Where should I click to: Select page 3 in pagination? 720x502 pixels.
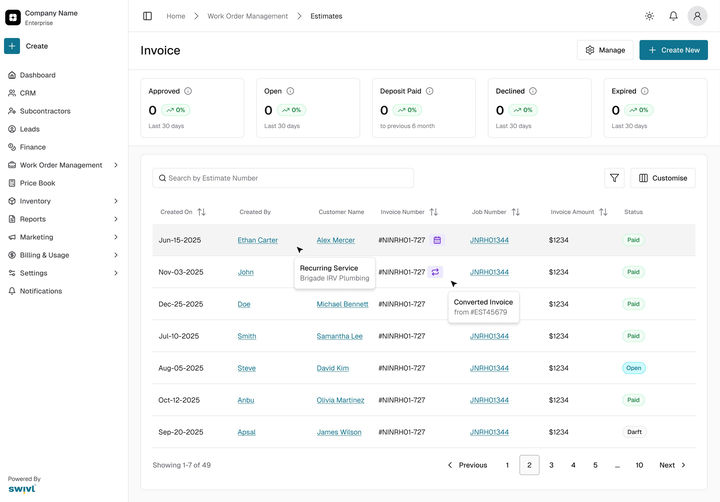coord(551,465)
